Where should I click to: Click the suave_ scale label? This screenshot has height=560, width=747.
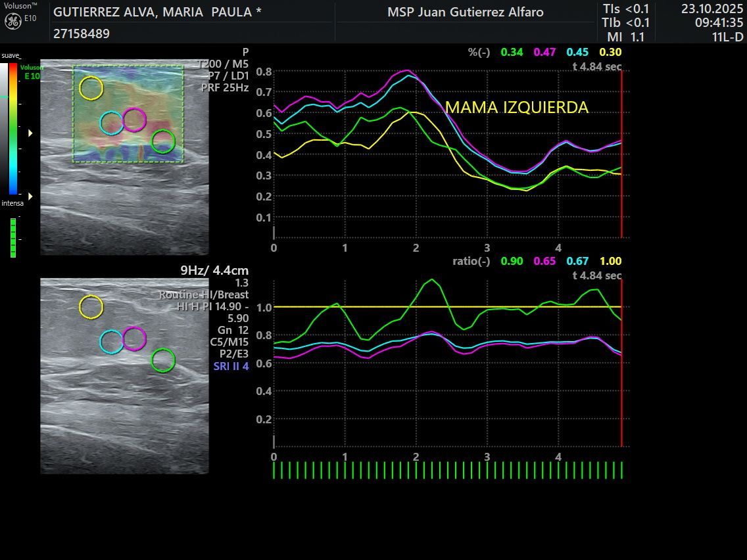coord(11,56)
